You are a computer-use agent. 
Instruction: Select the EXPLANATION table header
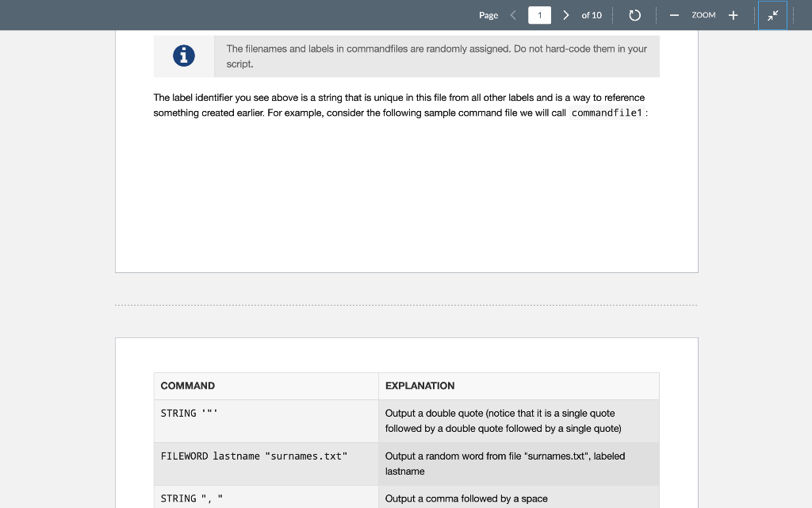coord(419,386)
